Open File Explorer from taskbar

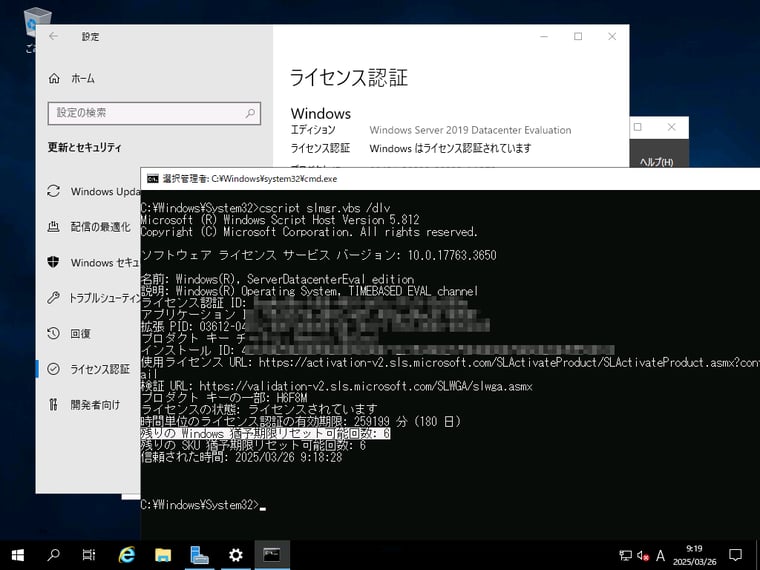(163, 555)
